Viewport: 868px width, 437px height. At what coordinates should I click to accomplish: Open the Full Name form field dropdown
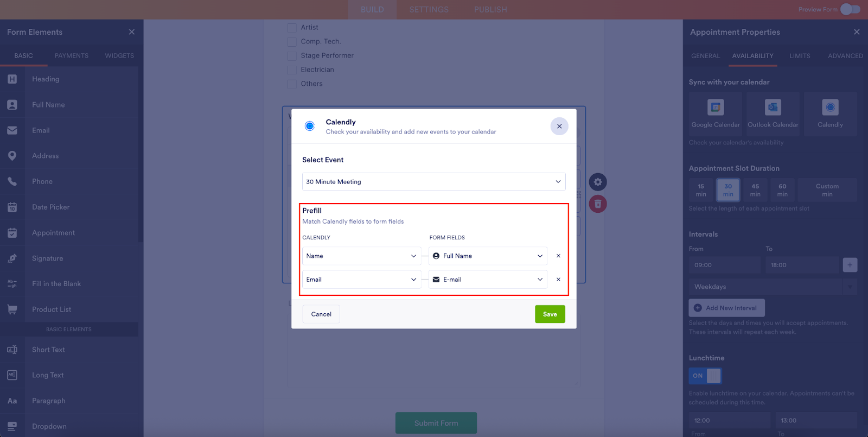click(x=488, y=256)
